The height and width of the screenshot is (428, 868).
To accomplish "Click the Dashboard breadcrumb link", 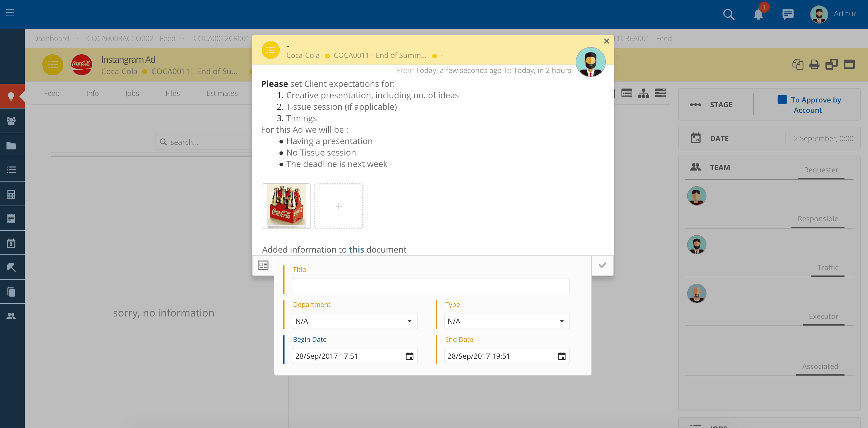I will click(x=51, y=38).
